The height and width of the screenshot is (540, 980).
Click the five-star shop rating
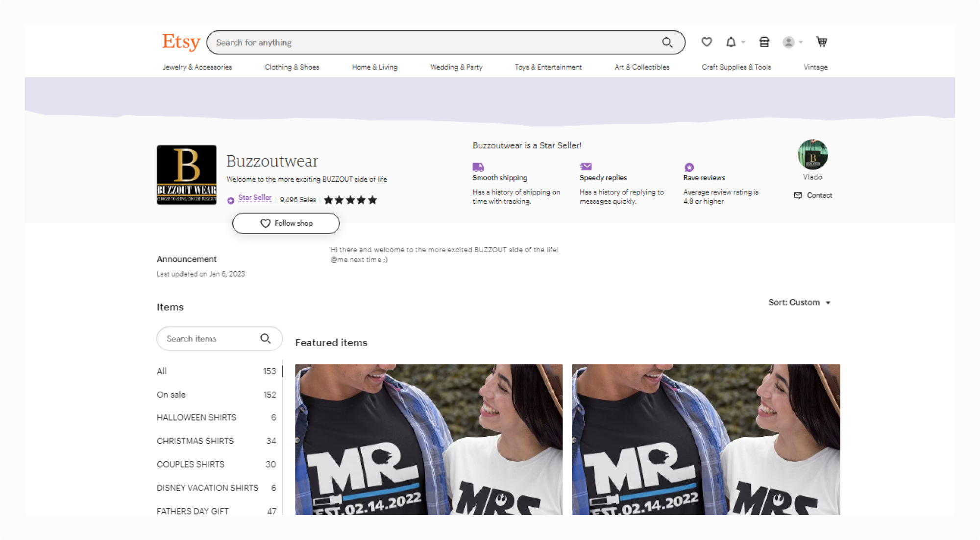click(350, 200)
